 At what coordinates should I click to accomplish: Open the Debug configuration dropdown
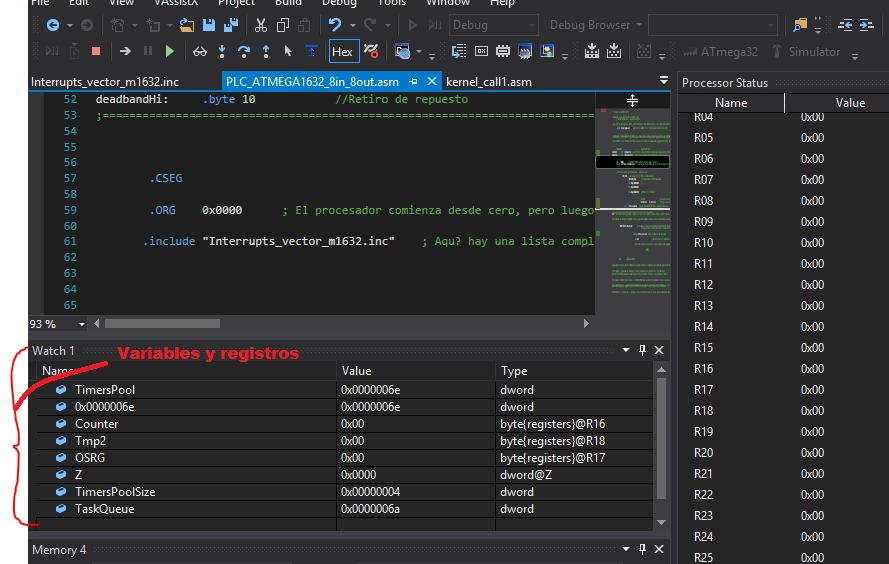[493, 25]
